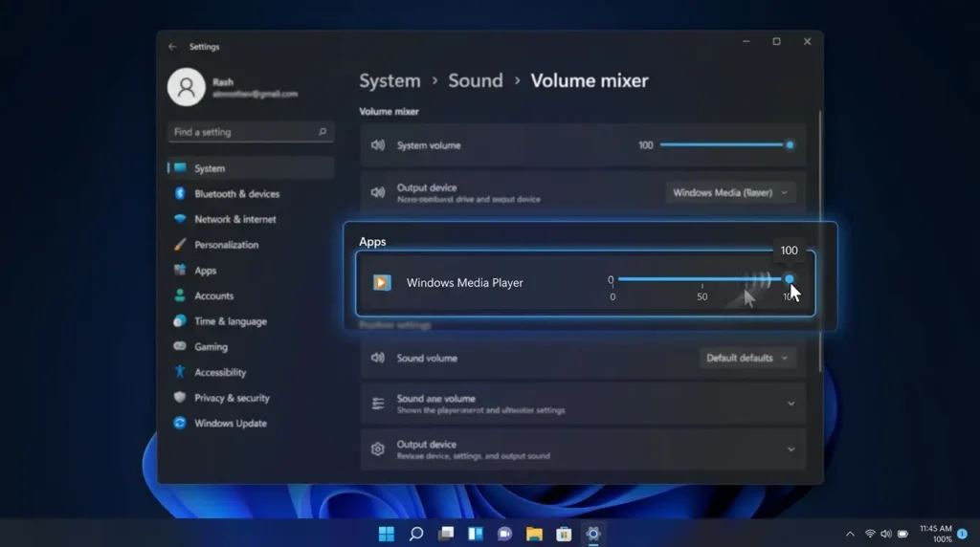Open Microsoft Store from the taskbar

pyautogui.click(x=564, y=534)
